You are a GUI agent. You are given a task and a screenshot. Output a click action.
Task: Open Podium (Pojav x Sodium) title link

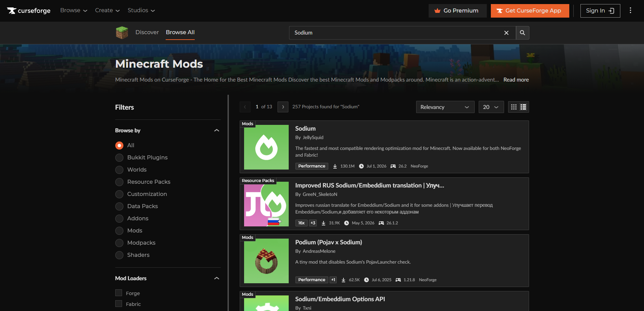coord(329,242)
